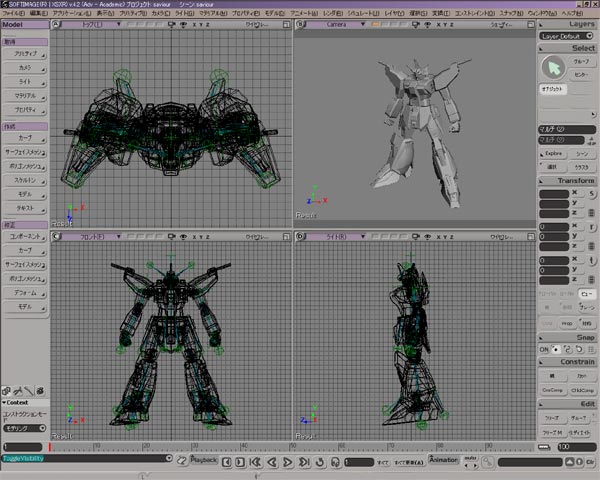Image resolution: width=600 pixels, height=480 pixels.
Task: Toggle playback loop
Action: click(x=320, y=462)
